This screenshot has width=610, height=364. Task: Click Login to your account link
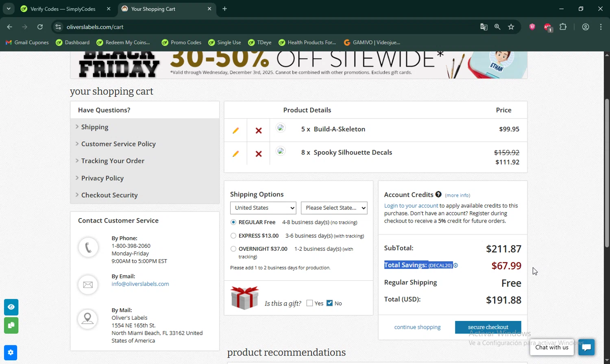coord(411,206)
